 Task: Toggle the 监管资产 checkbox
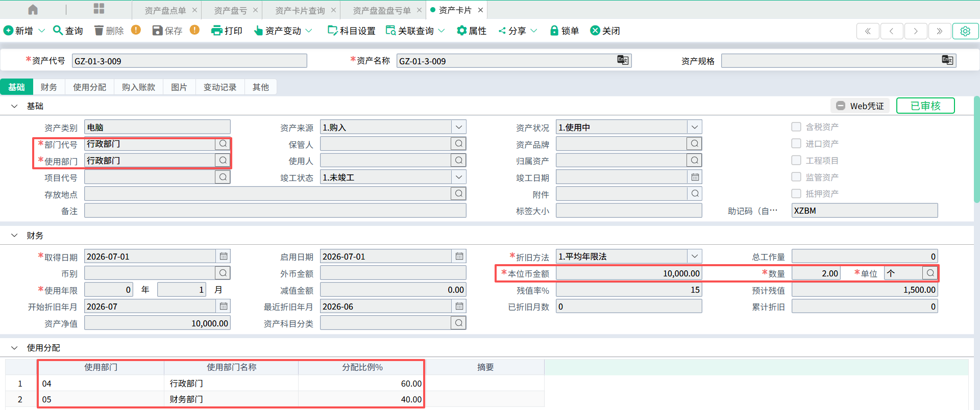coord(796,176)
